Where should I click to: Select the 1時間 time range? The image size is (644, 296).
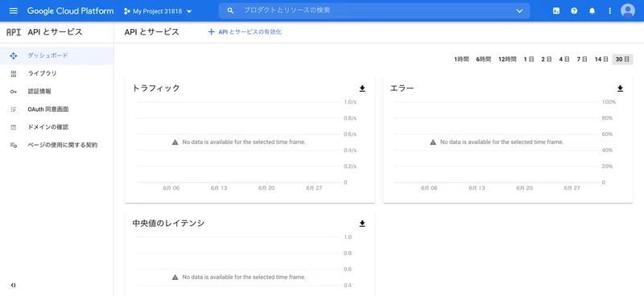461,60
